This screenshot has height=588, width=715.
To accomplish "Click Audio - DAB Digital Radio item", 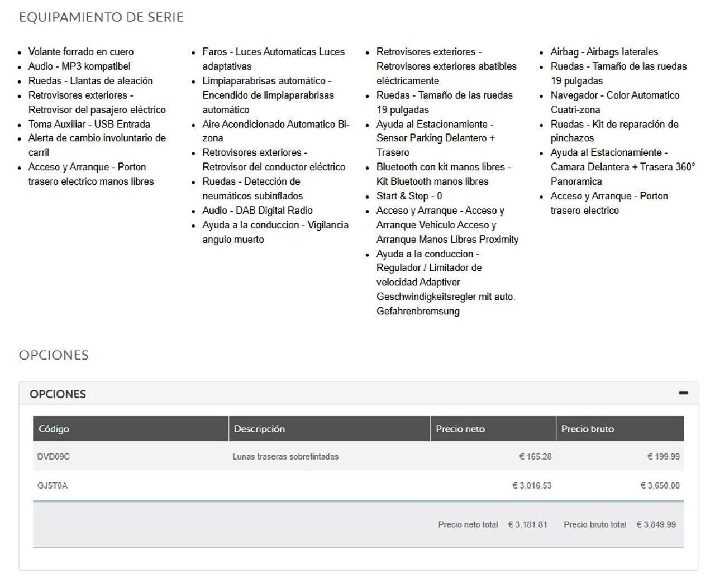I will [x=258, y=211].
